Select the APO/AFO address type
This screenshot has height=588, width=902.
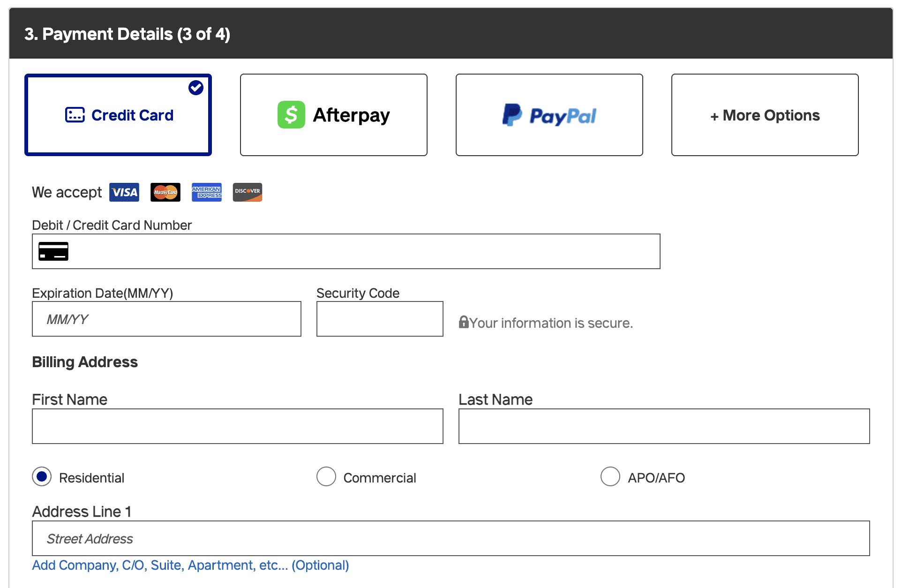pos(610,477)
